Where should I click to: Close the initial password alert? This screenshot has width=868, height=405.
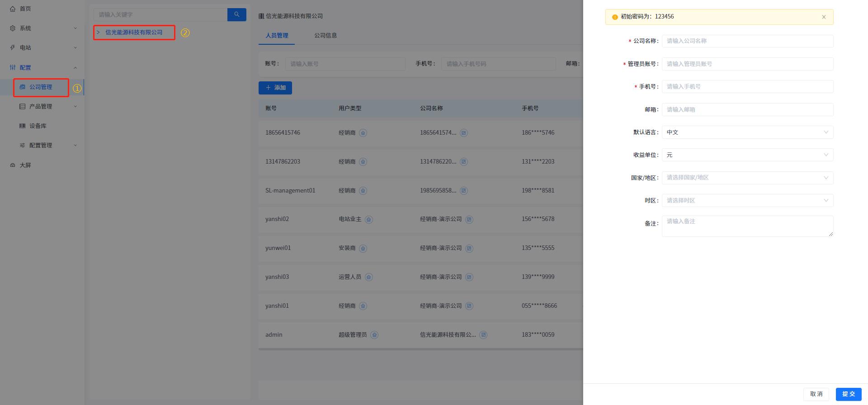[x=824, y=17]
